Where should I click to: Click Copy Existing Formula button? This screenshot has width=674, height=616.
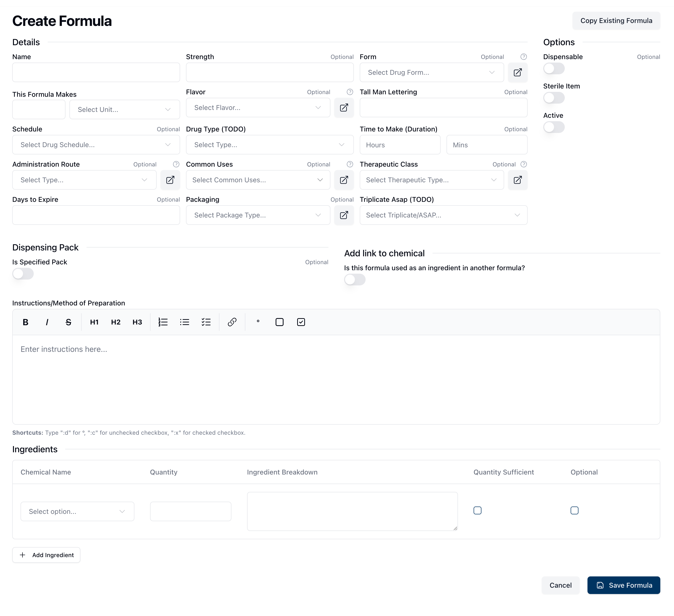tap(616, 21)
